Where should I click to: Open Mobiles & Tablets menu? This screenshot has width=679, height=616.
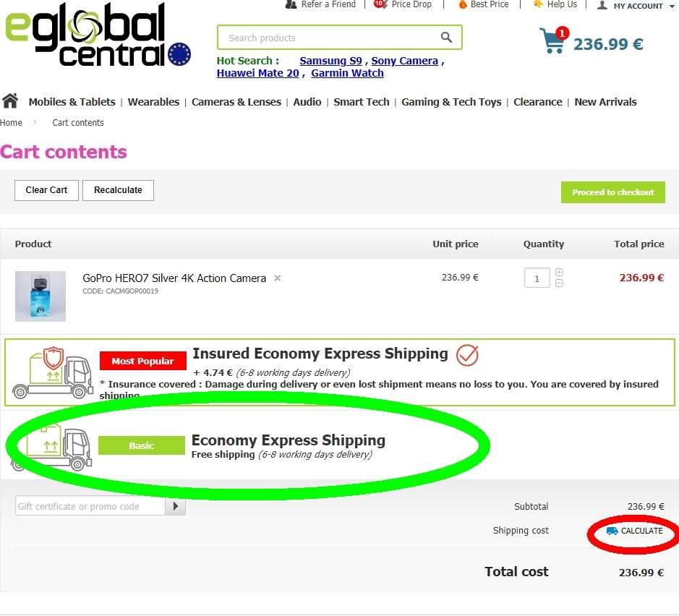pos(72,102)
